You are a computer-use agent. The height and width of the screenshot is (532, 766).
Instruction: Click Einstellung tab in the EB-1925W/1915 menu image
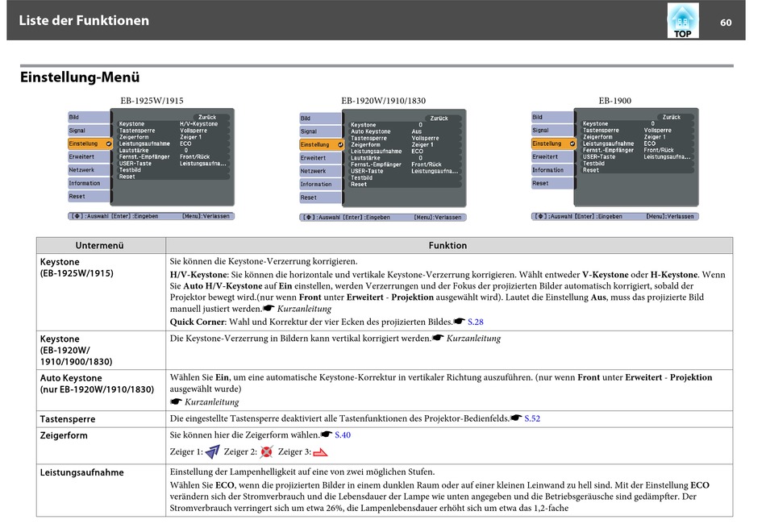click(90, 143)
